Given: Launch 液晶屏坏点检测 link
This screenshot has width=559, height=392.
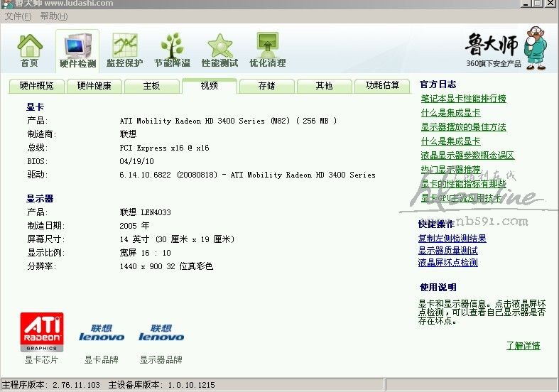Looking at the screenshot, I should 447,263.
